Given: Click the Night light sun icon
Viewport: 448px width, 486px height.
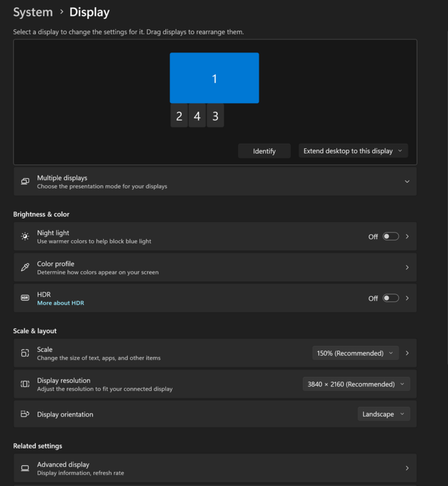Looking at the screenshot, I should point(25,237).
